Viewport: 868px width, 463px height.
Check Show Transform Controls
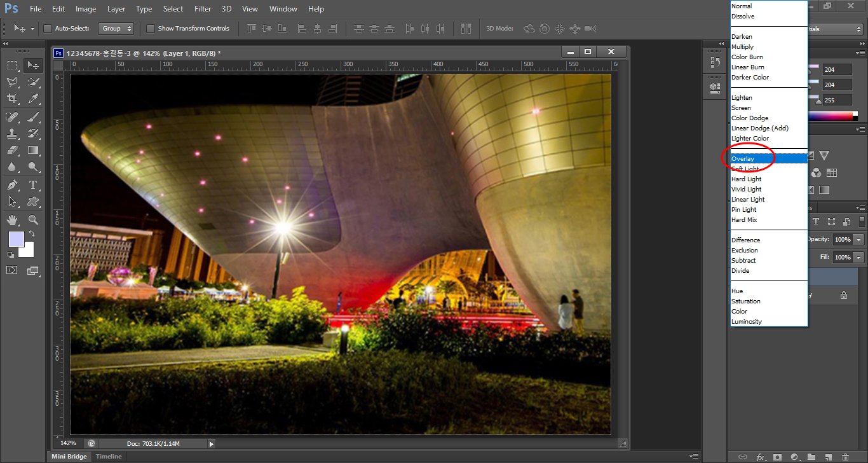tap(151, 29)
